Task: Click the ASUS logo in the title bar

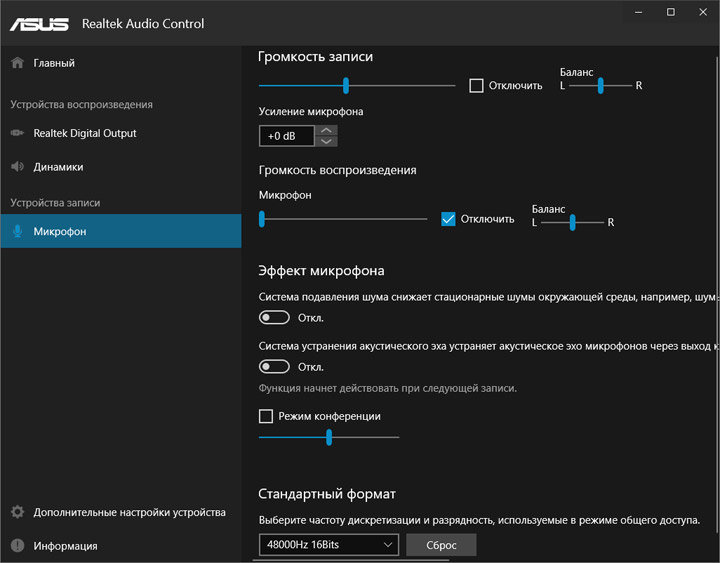Action: 39,23
